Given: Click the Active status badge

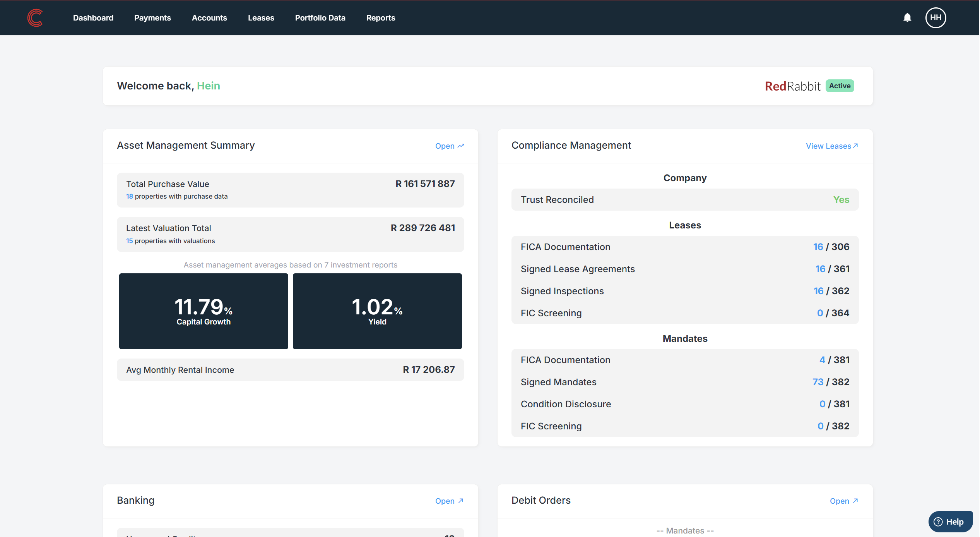Looking at the screenshot, I should pos(840,86).
